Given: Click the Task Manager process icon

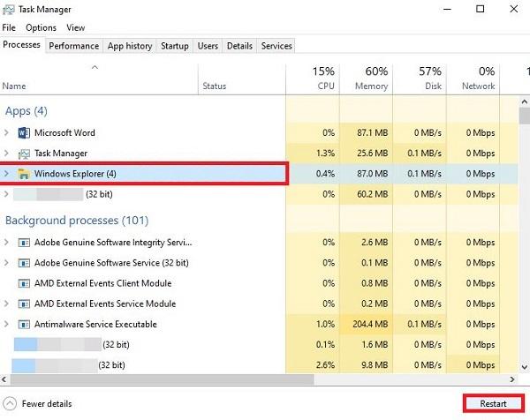Looking at the screenshot, I should (x=24, y=154).
